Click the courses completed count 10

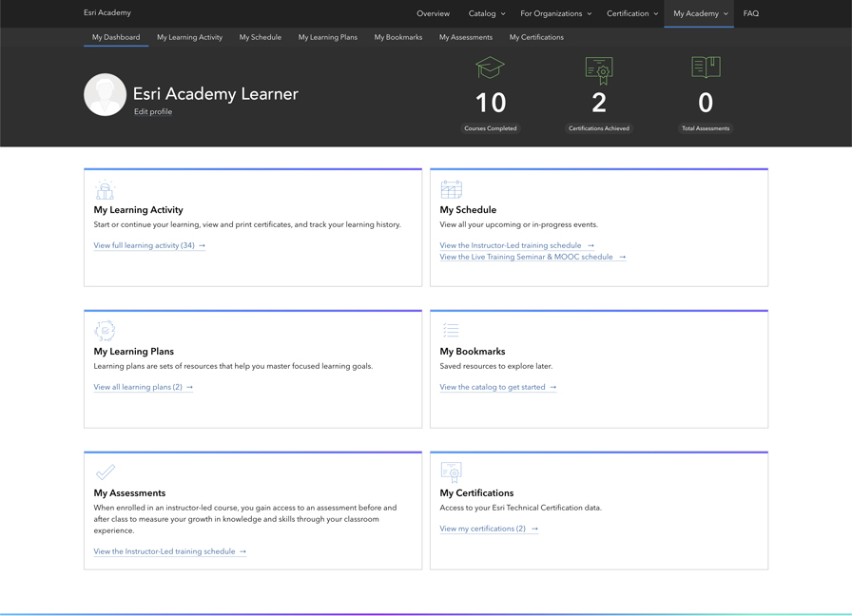coord(491,103)
